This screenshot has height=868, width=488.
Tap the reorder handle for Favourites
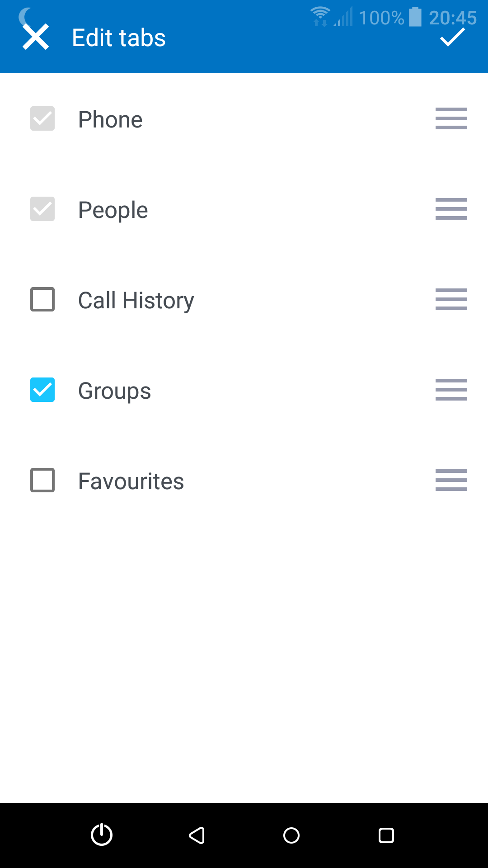point(451,480)
